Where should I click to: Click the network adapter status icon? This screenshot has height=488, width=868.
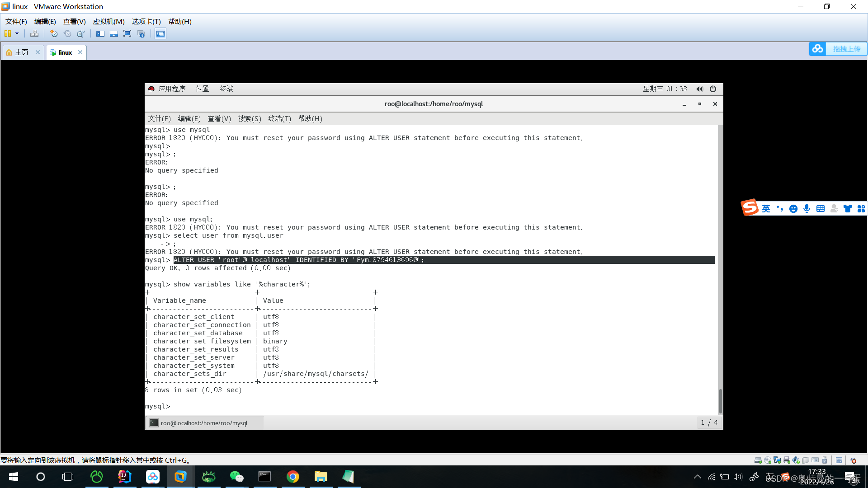[x=777, y=460]
